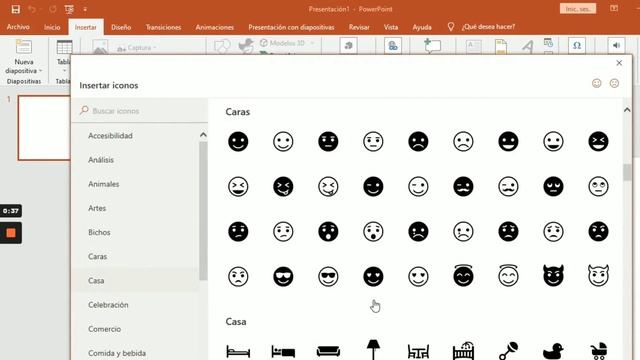Screen dimensions: 640x360
Task: Open the Quick Access Toolbar customize dropdown
Action: 85,9
